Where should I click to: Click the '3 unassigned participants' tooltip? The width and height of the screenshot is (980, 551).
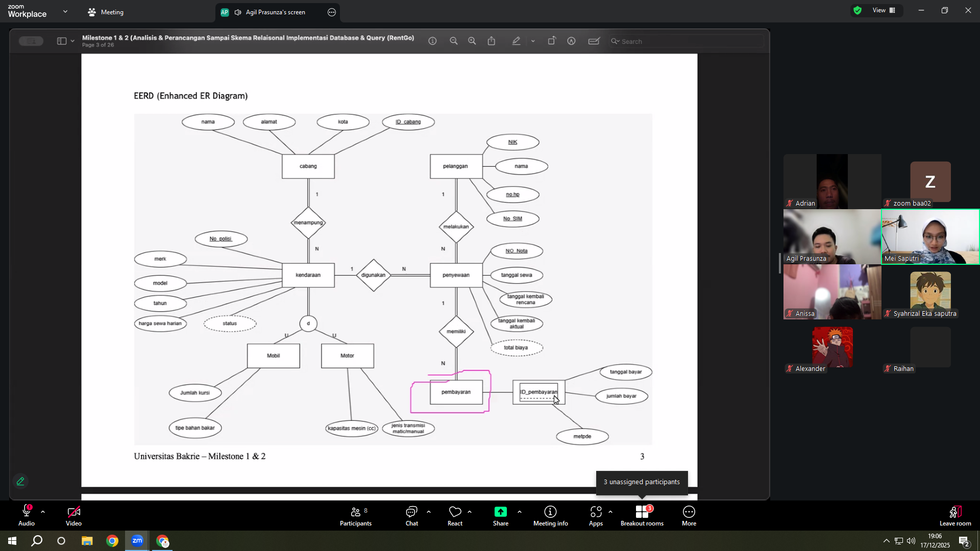642,482
